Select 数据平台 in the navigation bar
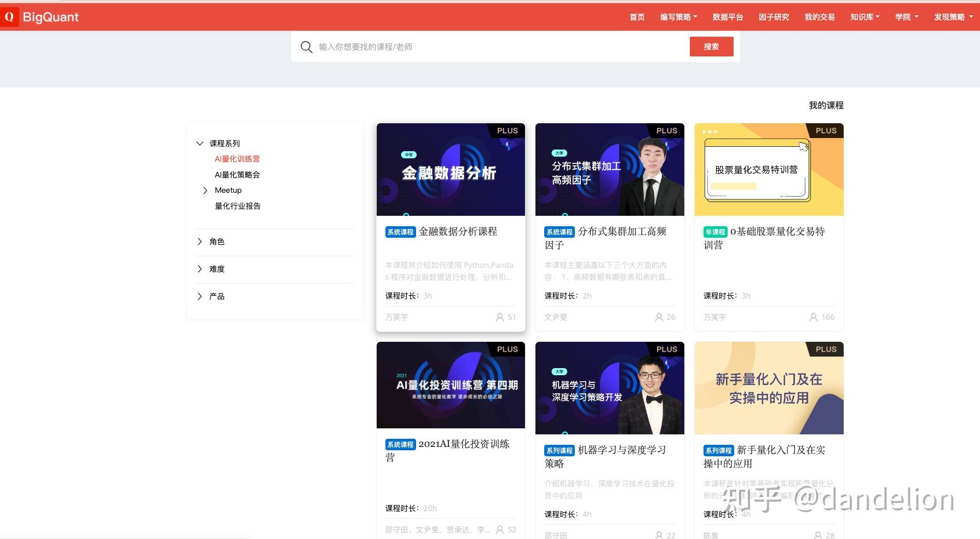Image resolution: width=980 pixels, height=539 pixels. pos(728,17)
